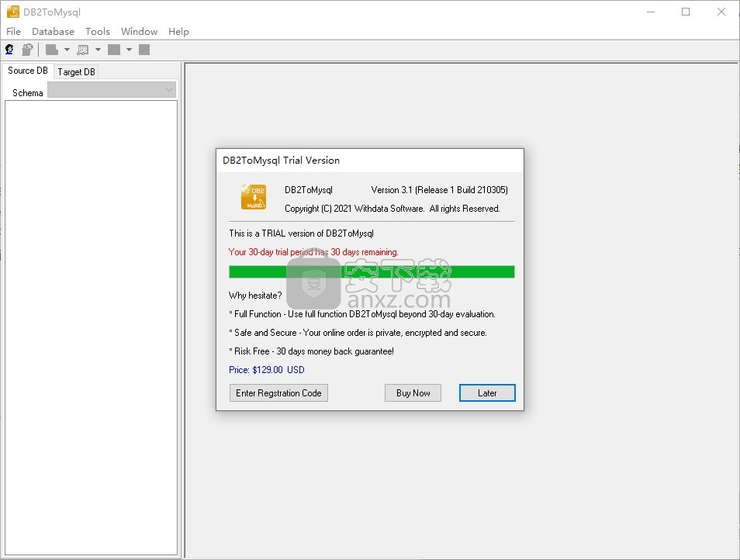Click the 'Why hesitate?' text
Viewport: 740px width, 560px height.
pos(255,296)
